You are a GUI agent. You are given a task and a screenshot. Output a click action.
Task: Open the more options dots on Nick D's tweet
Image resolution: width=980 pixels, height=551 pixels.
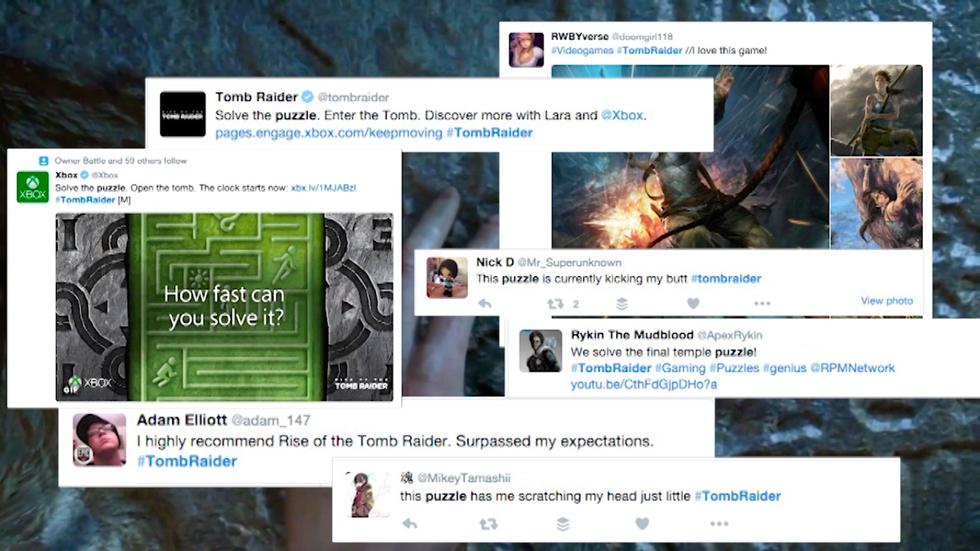[762, 304]
